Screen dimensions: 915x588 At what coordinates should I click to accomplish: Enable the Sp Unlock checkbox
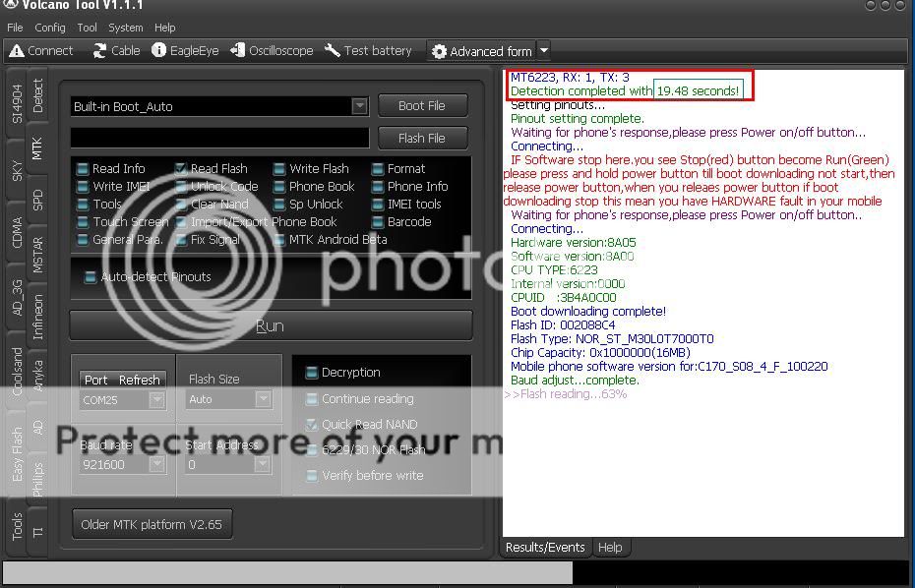(279, 205)
